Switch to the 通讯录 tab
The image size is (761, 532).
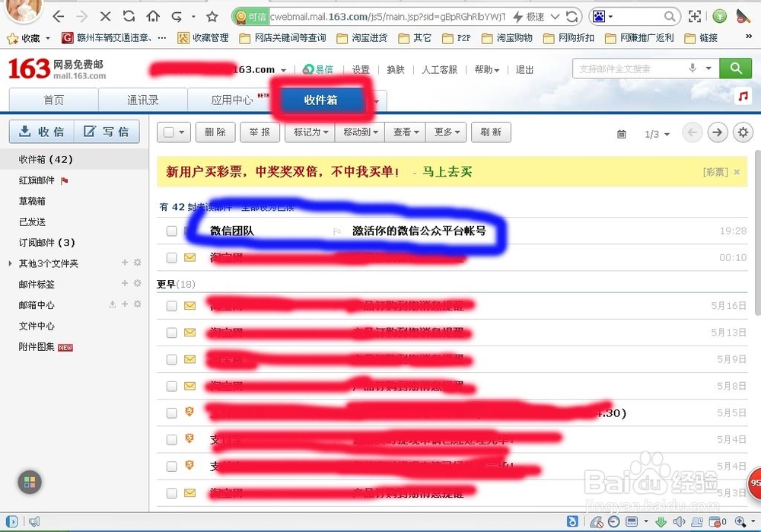(143, 100)
